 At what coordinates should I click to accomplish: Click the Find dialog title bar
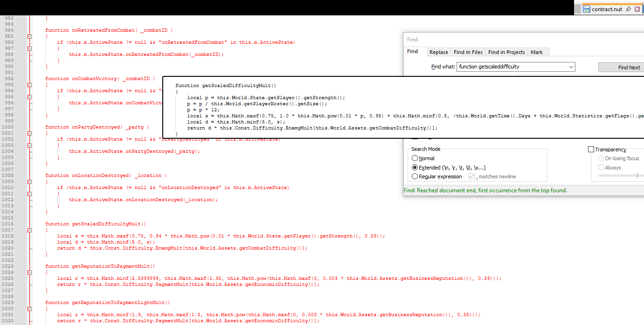click(523, 40)
